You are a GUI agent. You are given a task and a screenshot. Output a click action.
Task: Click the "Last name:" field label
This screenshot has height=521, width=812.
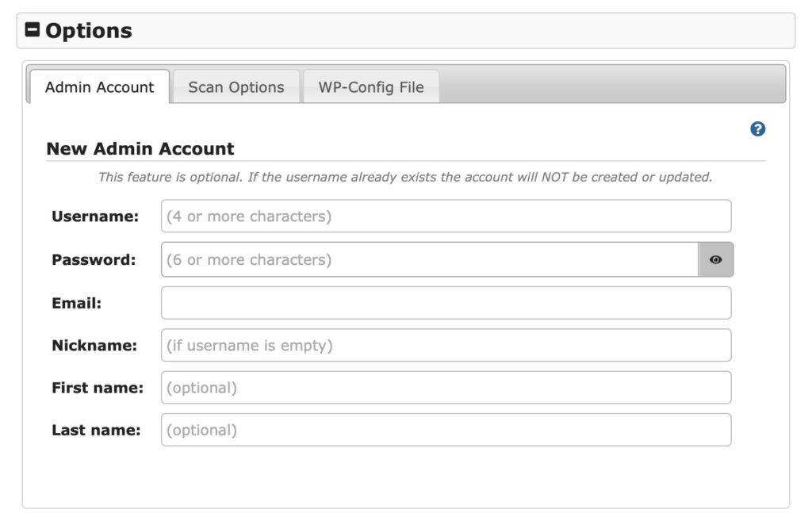[x=96, y=431]
